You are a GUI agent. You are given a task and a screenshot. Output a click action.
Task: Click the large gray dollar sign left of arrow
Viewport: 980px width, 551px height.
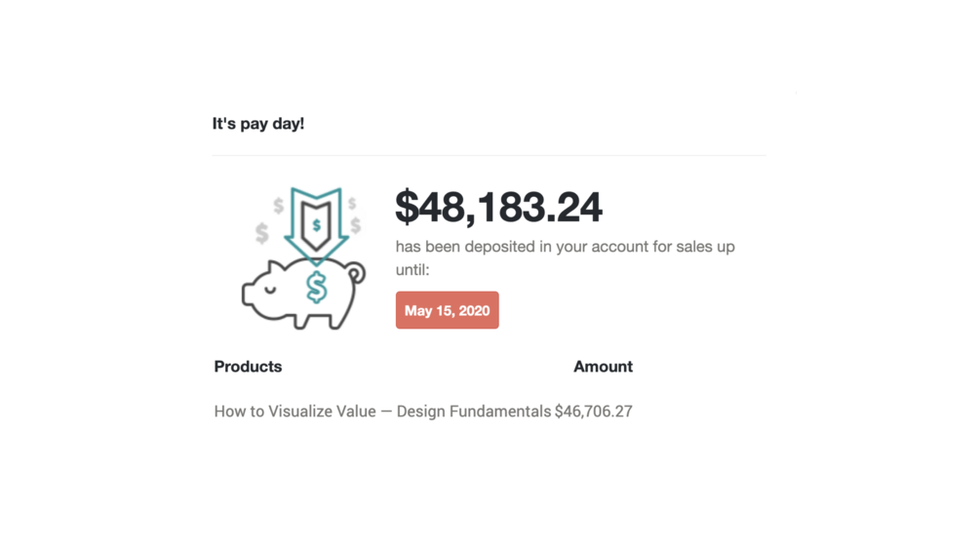[261, 233]
